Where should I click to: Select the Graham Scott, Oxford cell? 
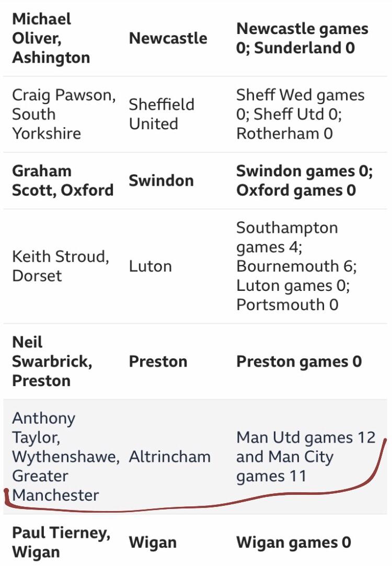coord(63,180)
